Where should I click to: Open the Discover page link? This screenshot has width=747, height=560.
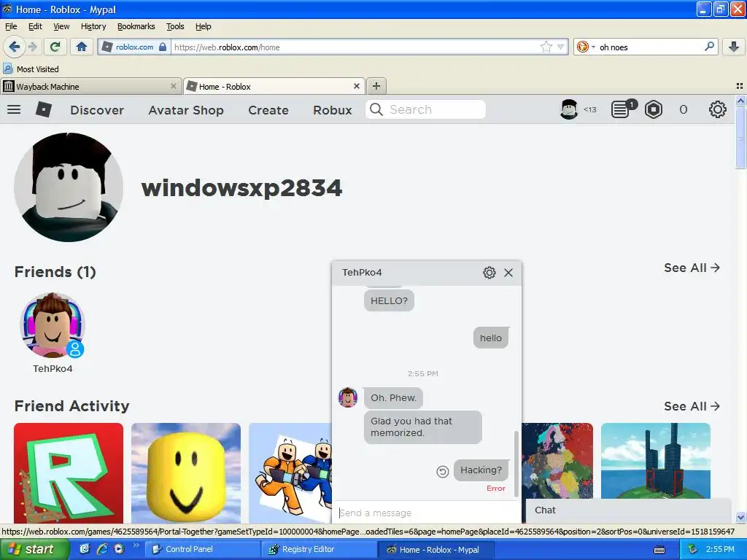97,110
